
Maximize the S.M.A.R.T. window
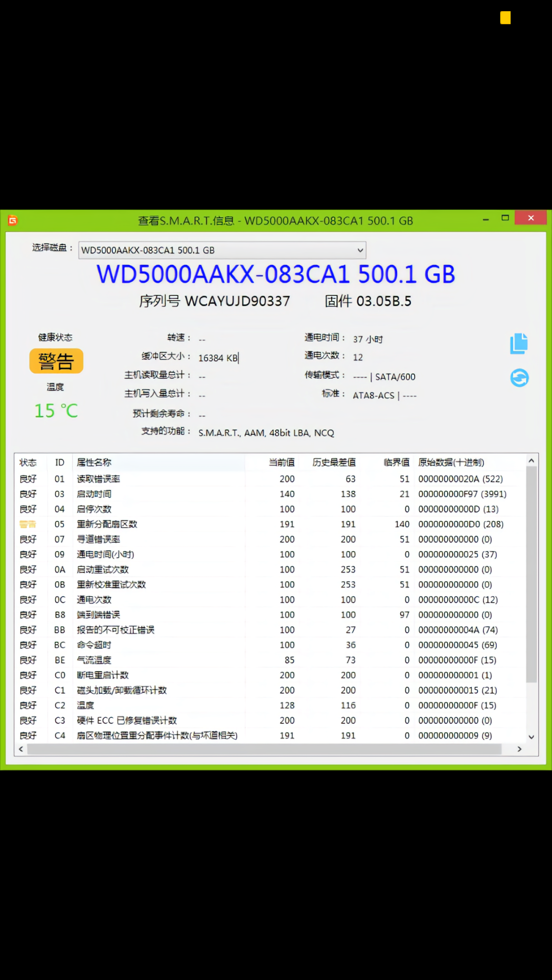click(x=505, y=218)
